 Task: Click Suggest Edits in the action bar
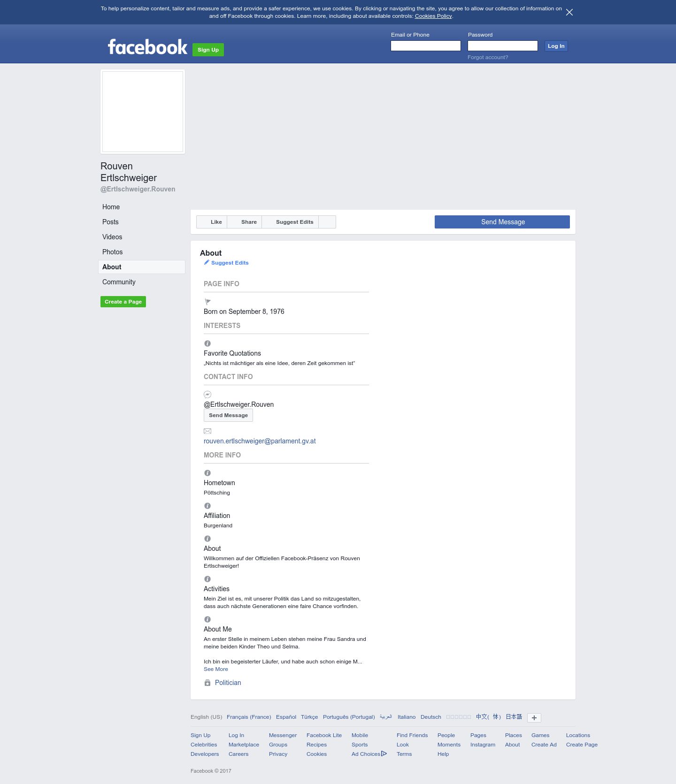pyautogui.click(x=290, y=222)
